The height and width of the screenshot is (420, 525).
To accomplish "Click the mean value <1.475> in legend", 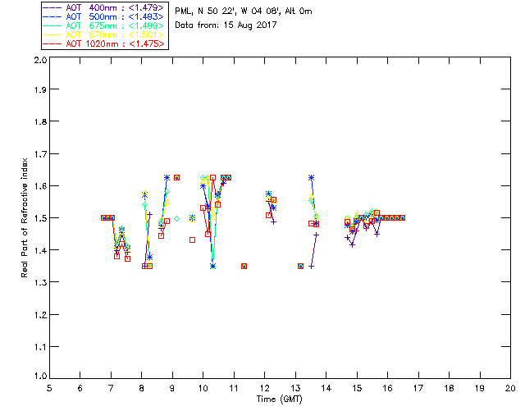I will 147,43.
